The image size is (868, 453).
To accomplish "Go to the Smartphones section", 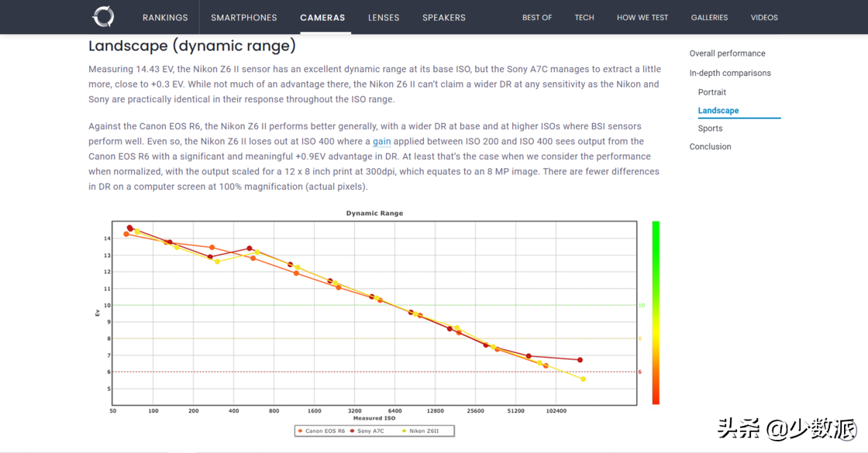I will pos(243,18).
